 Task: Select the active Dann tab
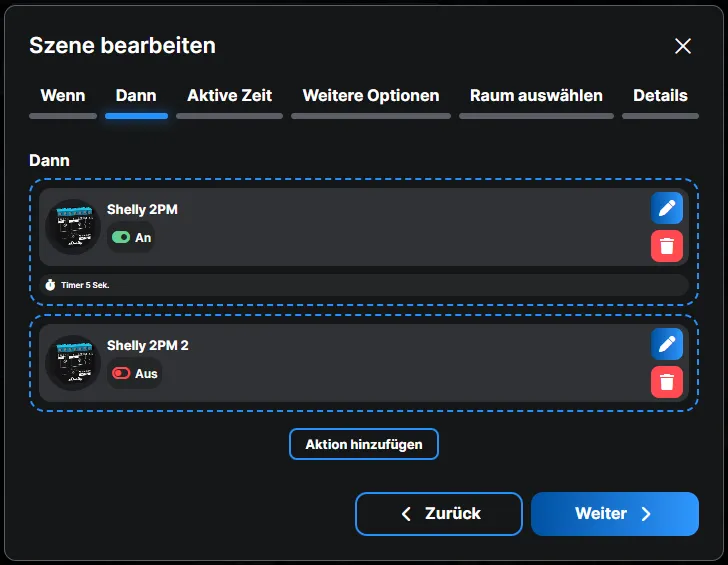pos(136,96)
